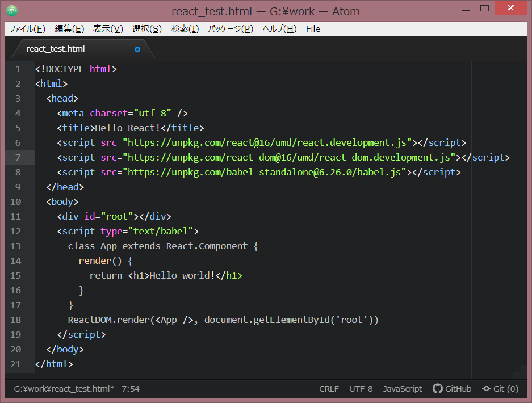This screenshot has width=532, height=403.
Task: Click the Hello React! title text
Action: (127, 128)
